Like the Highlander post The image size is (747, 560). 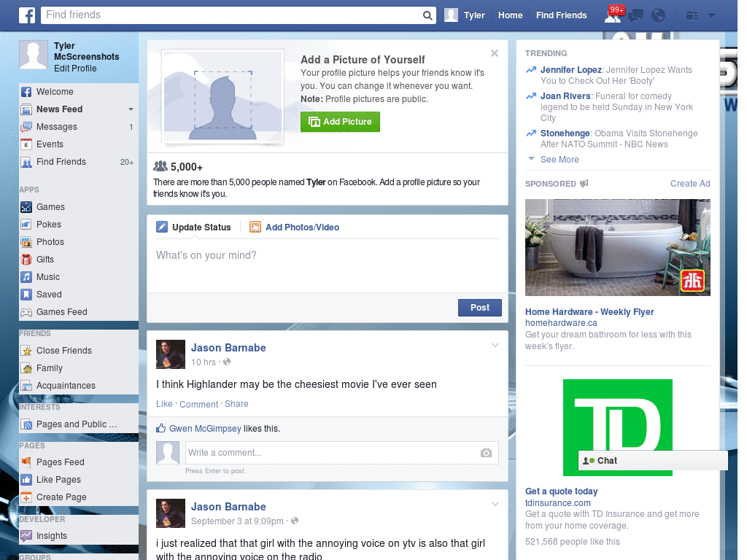tap(164, 404)
